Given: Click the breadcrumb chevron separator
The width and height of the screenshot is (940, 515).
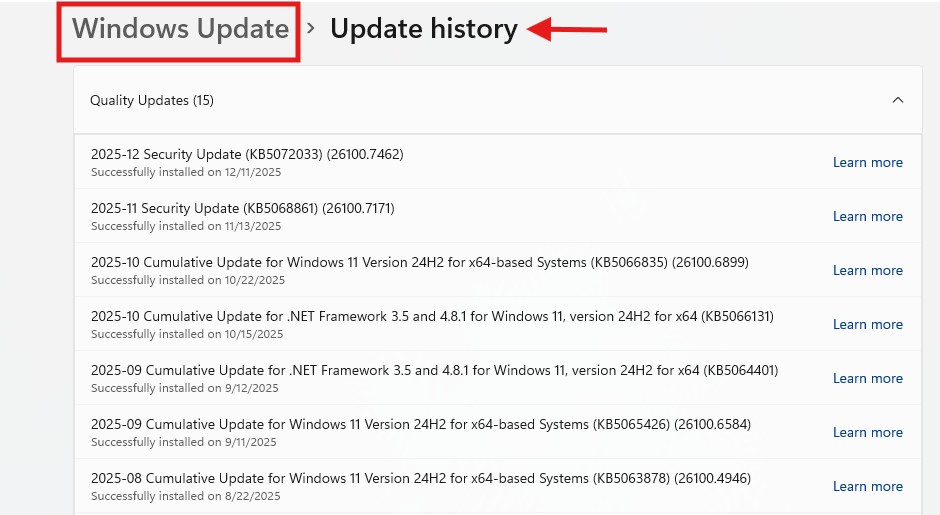Looking at the screenshot, I should click(x=311, y=29).
